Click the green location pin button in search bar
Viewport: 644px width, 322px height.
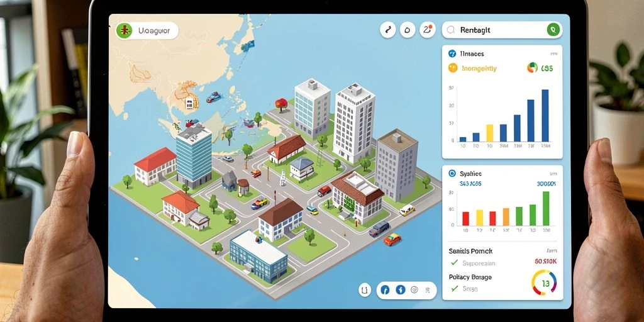[553, 30]
